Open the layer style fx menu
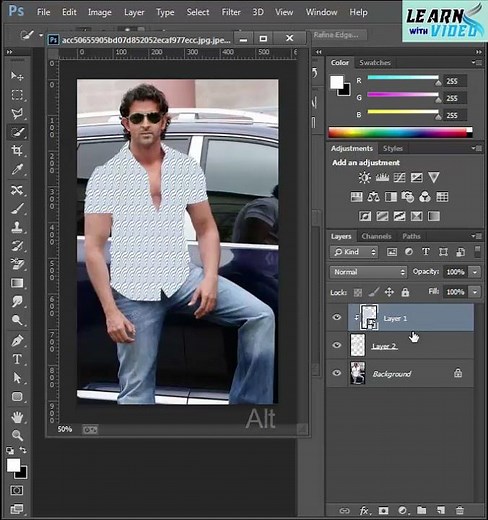This screenshot has height=520, width=488. point(364,510)
